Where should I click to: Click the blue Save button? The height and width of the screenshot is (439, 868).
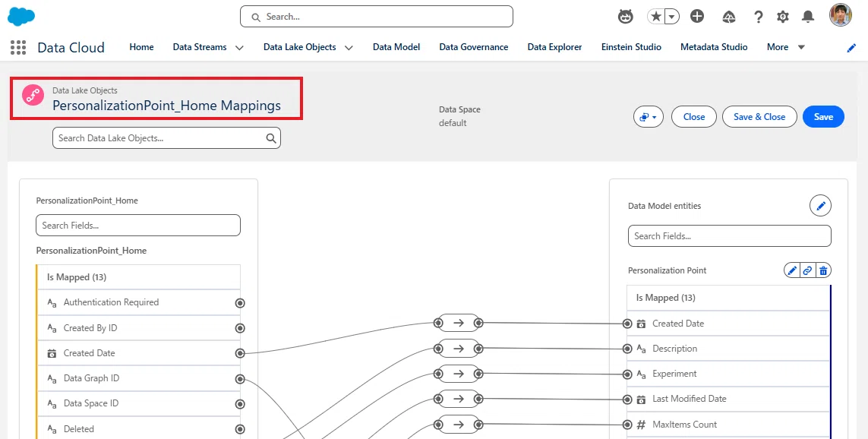point(823,117)
